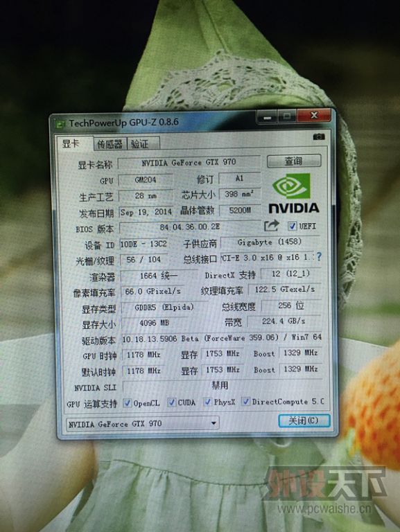Screen dimensions: 400x532
Task: Toggle the UEFI checkbox
Action: 292,226
